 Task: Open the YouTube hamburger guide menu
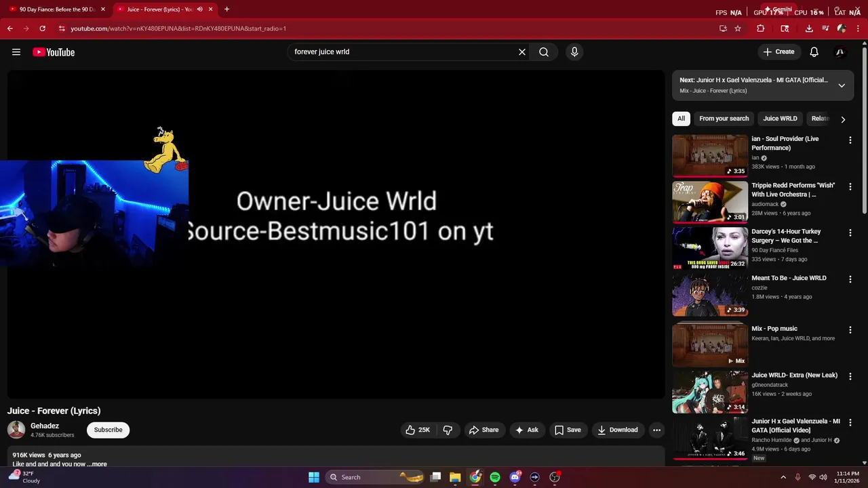pyautogui.click(x=16, y=52)
